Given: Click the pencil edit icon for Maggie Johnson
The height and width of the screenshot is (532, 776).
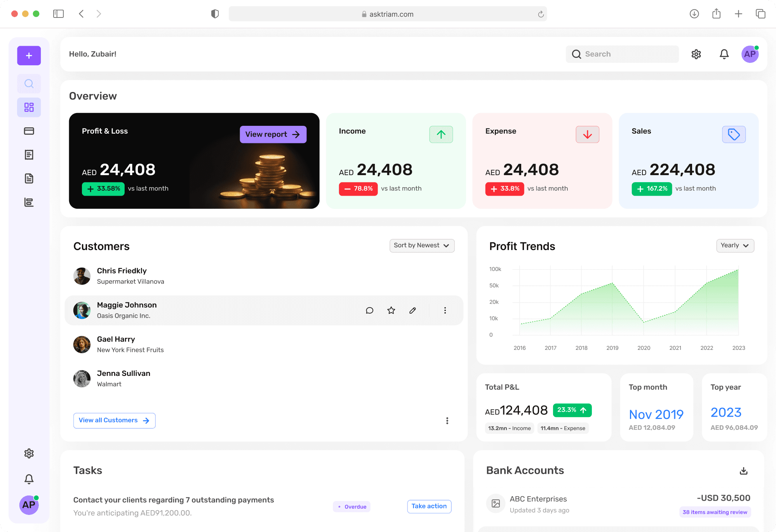Looking at the screenshot, I should (412, 310).
